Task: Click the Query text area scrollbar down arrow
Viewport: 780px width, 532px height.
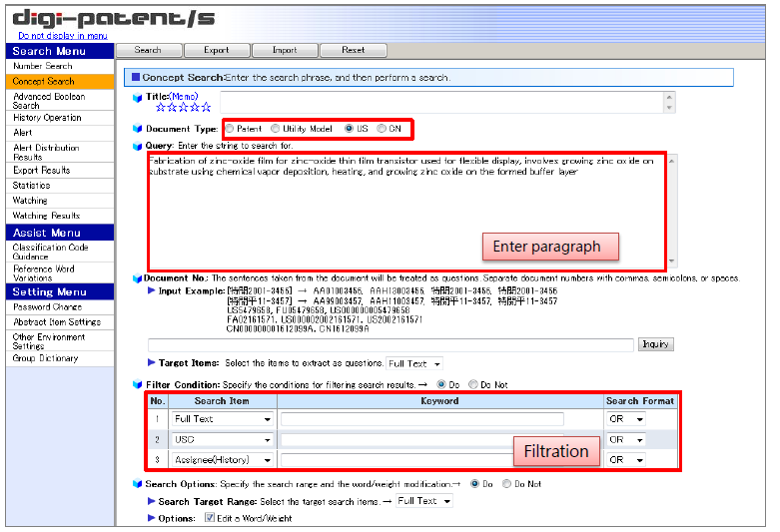Action: pyautogui.click(x=671, y=262)
